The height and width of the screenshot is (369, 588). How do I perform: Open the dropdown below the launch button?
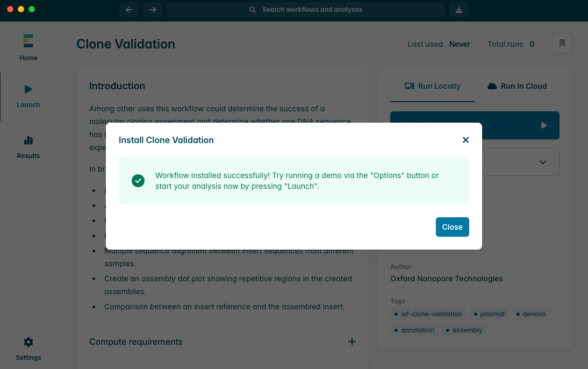542,161
